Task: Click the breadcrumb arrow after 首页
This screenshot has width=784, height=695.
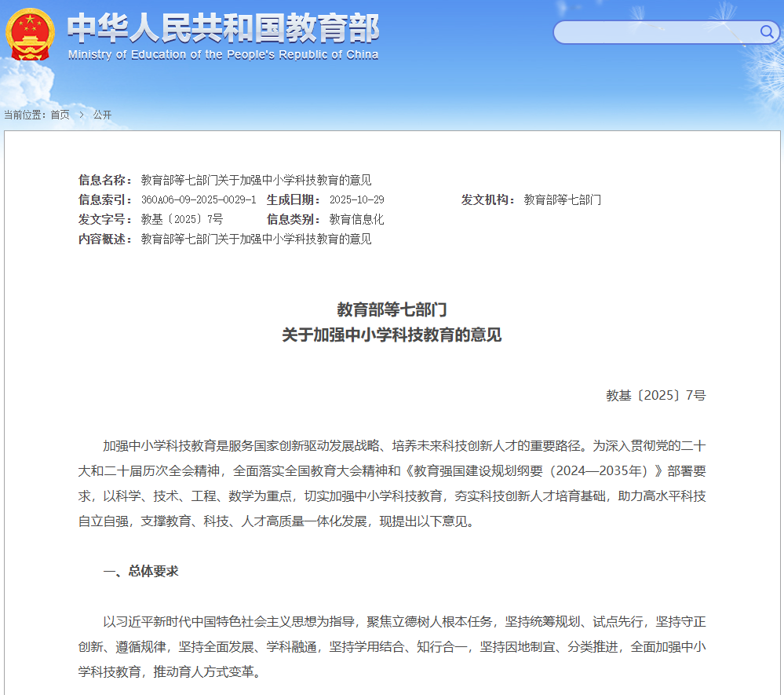Action: coord(81,115)
